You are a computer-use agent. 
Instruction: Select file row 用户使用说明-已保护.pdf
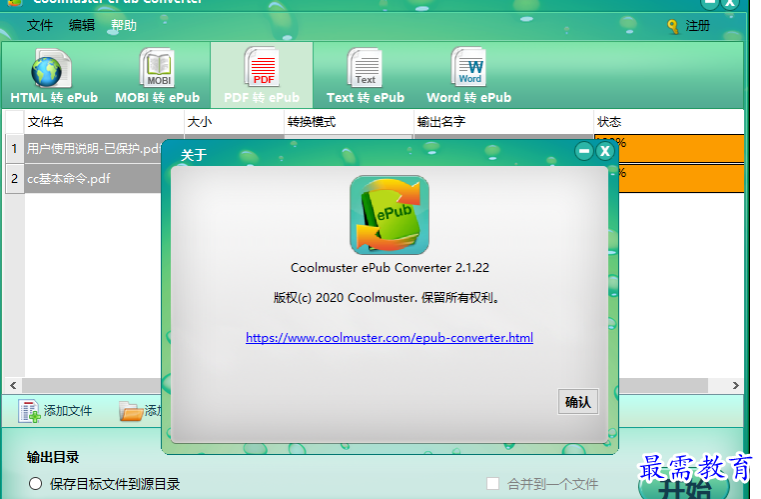point(93,149)
